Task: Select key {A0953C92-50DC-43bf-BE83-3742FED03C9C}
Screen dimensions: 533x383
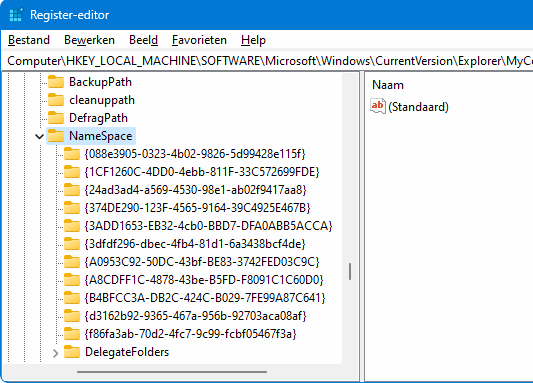Action: 202,262
